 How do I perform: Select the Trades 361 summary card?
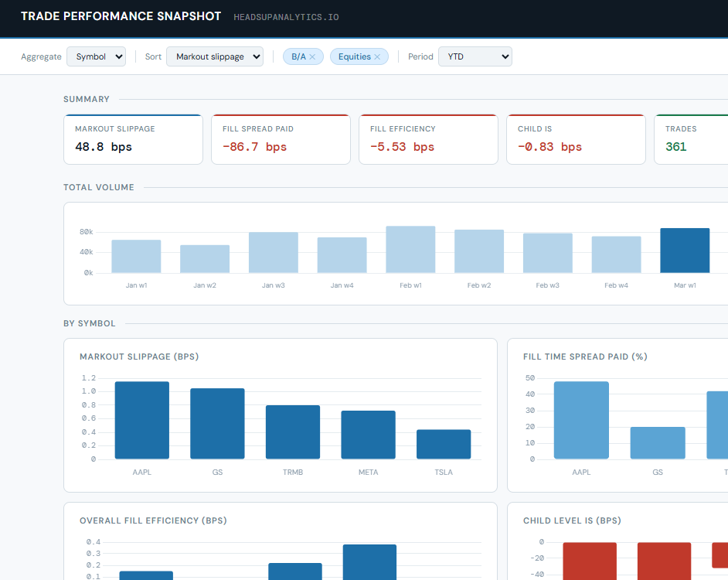point(692,139)
